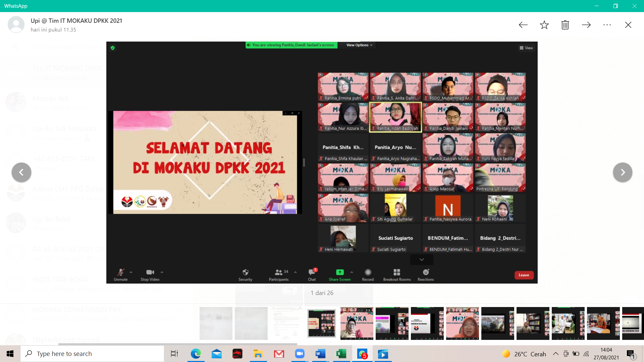Viewport: 644px width, 362px height.
Task: Open the Windows notification center
Action: (631, 354)
